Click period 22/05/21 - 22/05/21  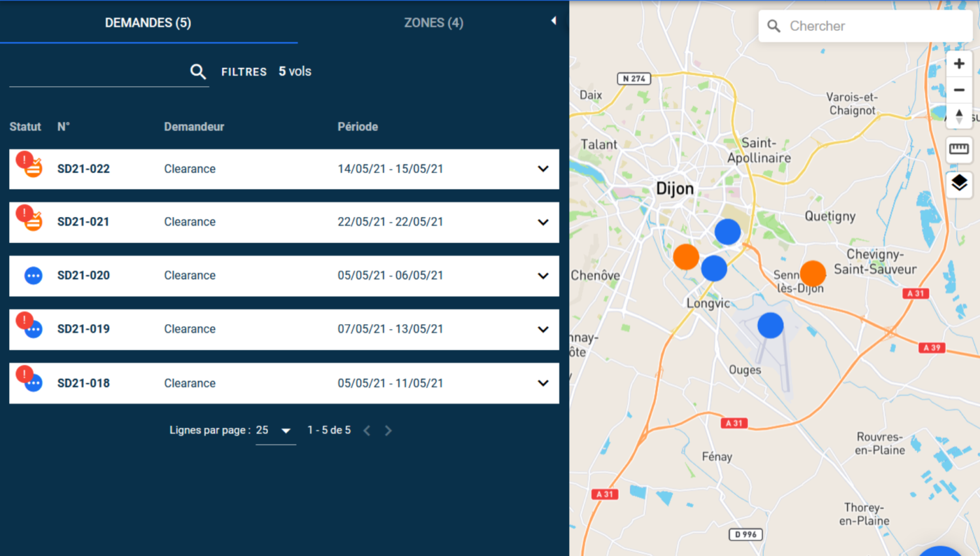(x=390, y=222)
